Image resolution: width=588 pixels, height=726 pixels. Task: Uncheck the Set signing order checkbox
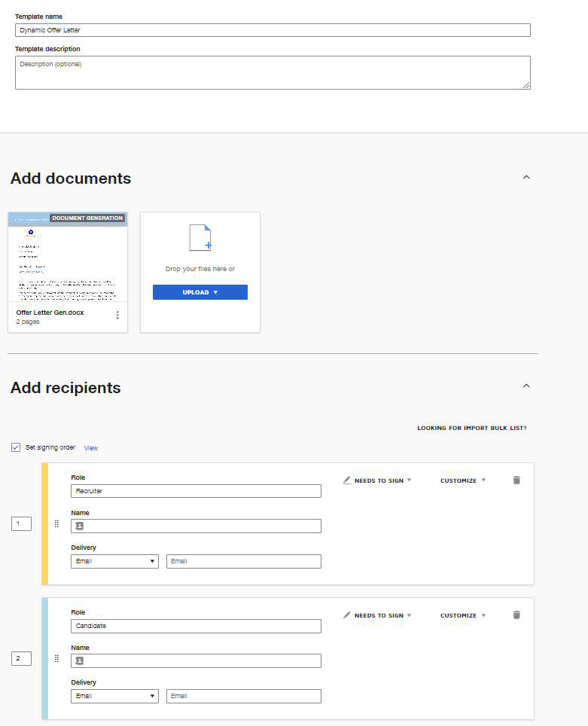coord(15,447)
